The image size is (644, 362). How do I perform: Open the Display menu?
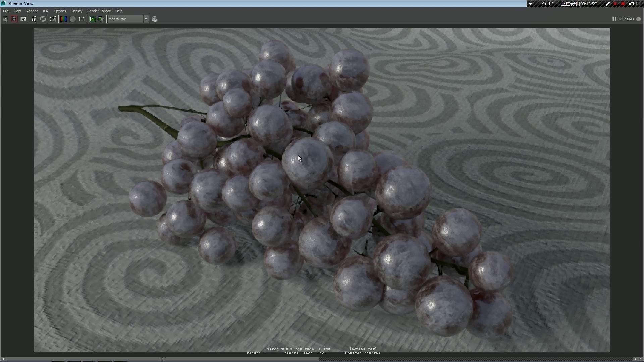pos(76,11)
